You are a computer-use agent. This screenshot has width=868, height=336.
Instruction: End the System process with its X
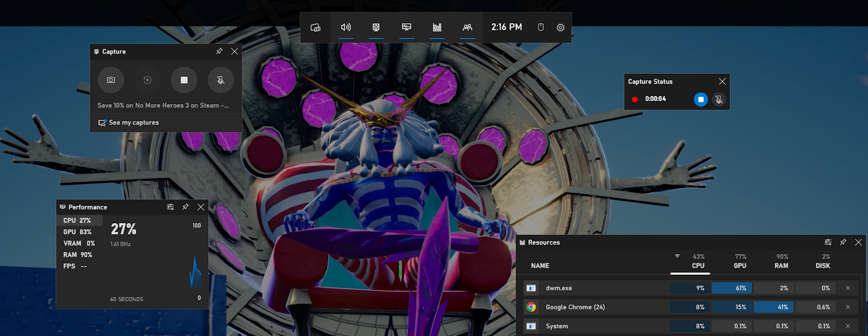tap(848, 326)
